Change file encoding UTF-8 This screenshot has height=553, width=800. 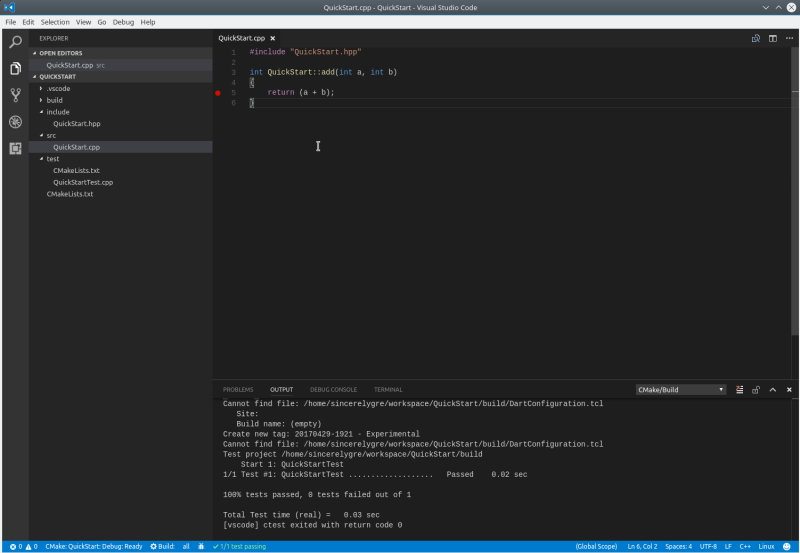click(x=708, y=546)
